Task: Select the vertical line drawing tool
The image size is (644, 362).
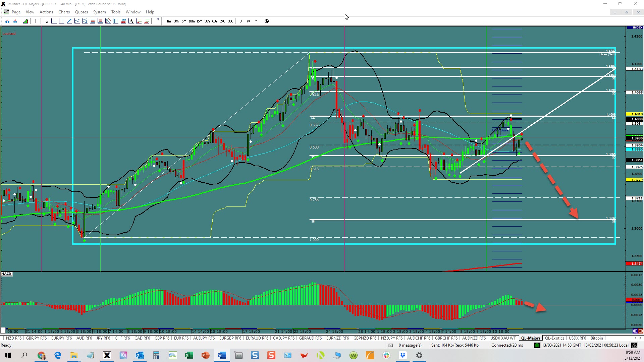Action: coord(61,21)
